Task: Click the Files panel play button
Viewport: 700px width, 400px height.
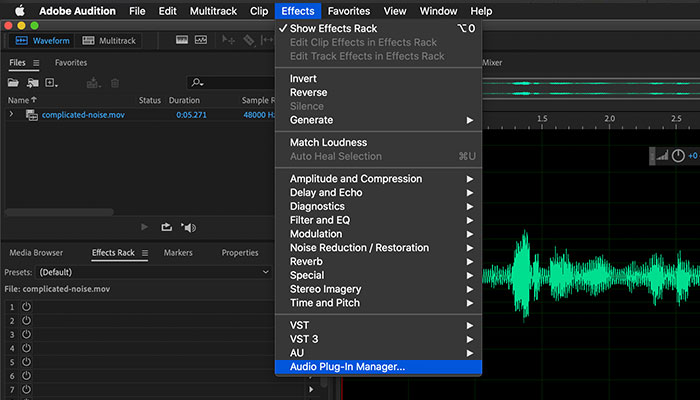Action: point(144,227)
